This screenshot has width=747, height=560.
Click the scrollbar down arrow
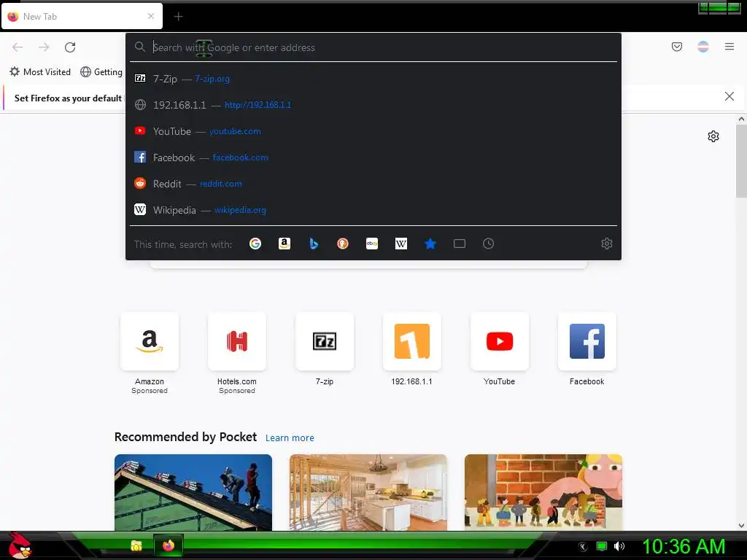(x=741, y=526)
